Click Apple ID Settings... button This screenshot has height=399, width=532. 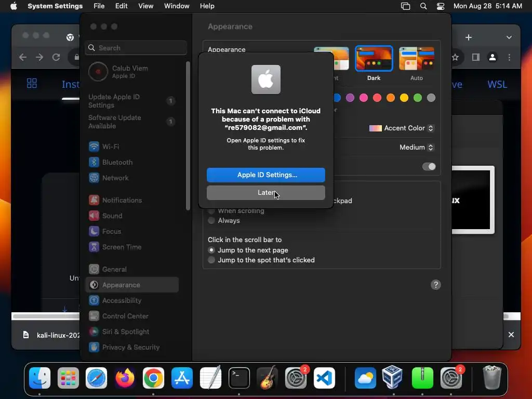(265, 175)
